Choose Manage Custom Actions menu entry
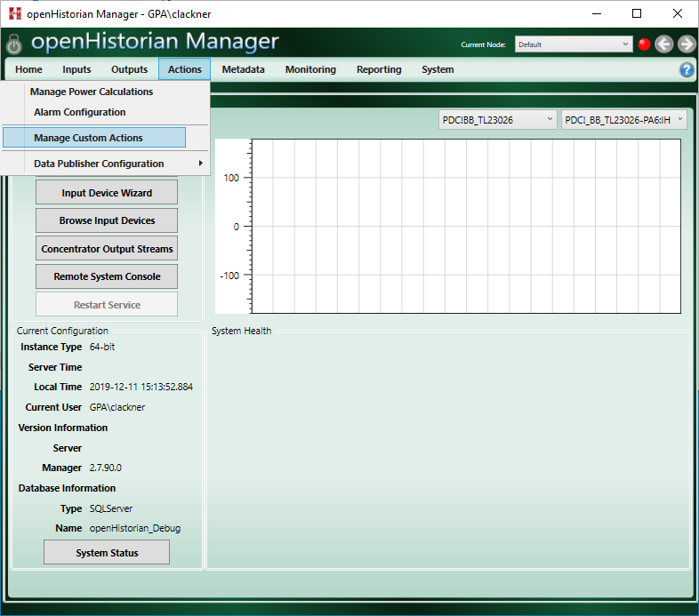699x616 pixels. tap(94, 138)
